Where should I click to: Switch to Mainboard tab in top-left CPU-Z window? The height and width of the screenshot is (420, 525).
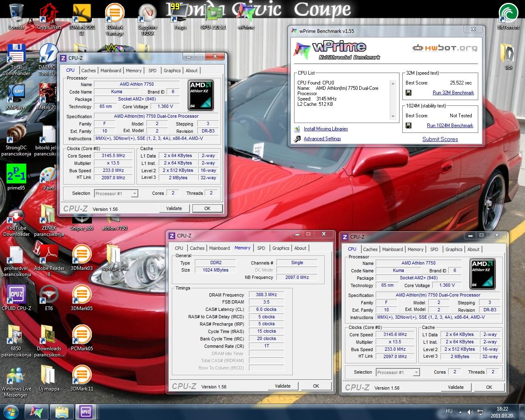click(x=111, y=71)
